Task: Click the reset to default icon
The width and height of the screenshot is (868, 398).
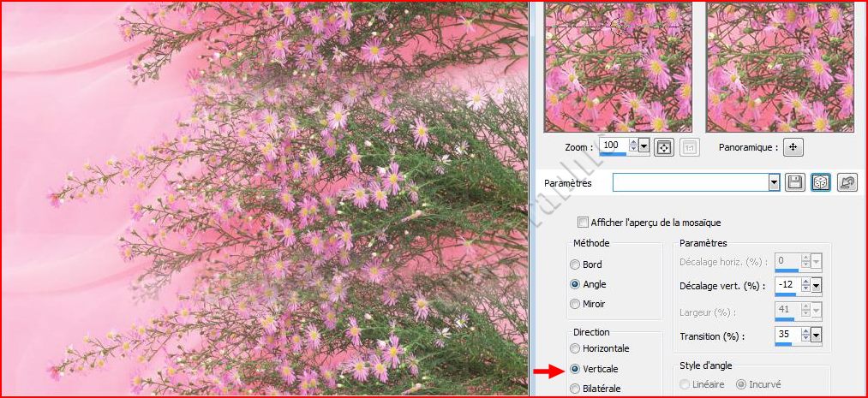Action: coord(847,182)
